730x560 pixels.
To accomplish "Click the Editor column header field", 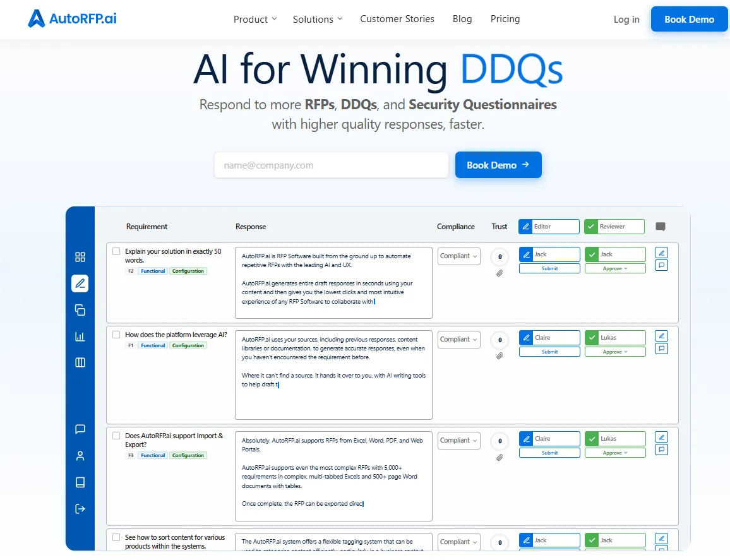I will point(549,227).
